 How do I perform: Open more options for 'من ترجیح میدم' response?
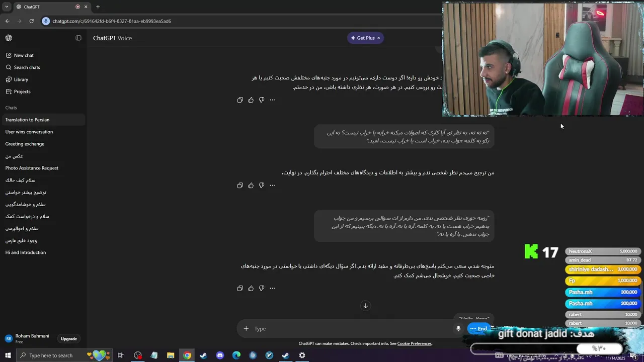click(272, 186)
